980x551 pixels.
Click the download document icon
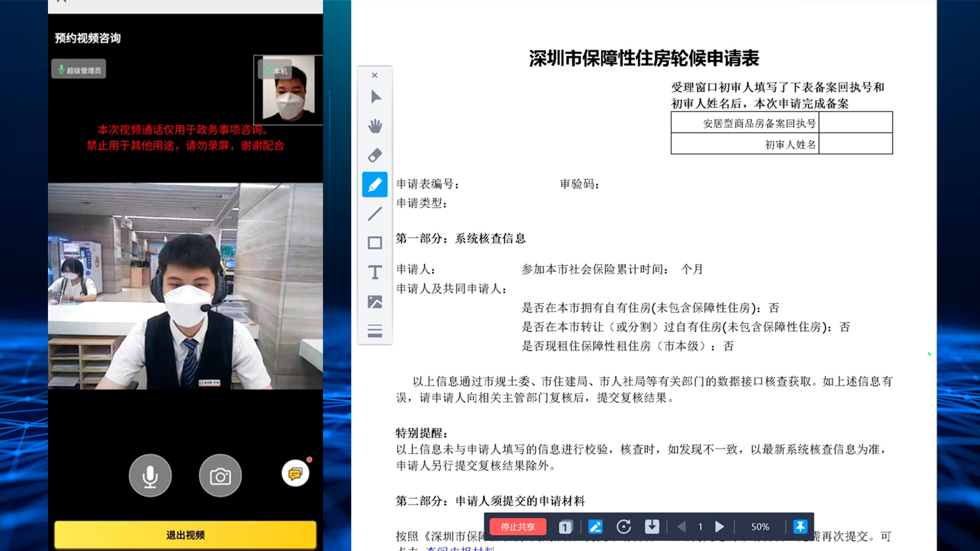pyautogui.click(x=652, y=527)
